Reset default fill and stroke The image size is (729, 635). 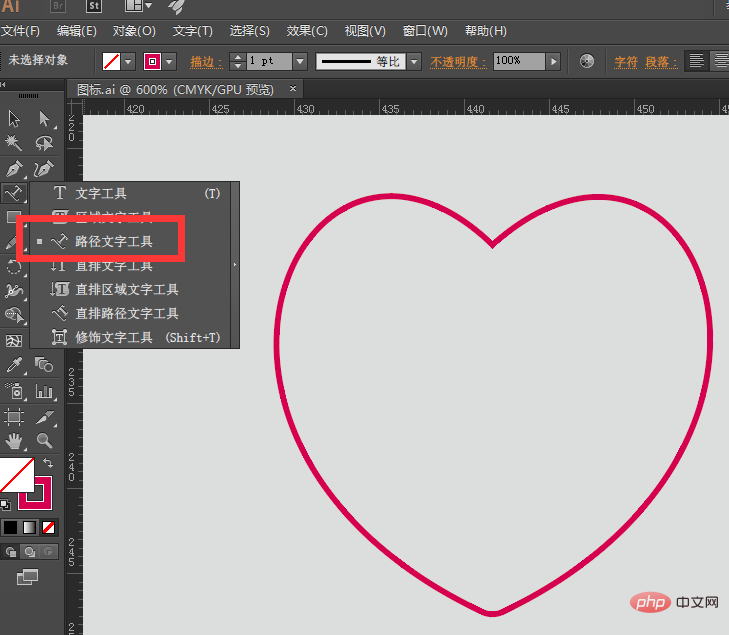(x=5, y=504)
